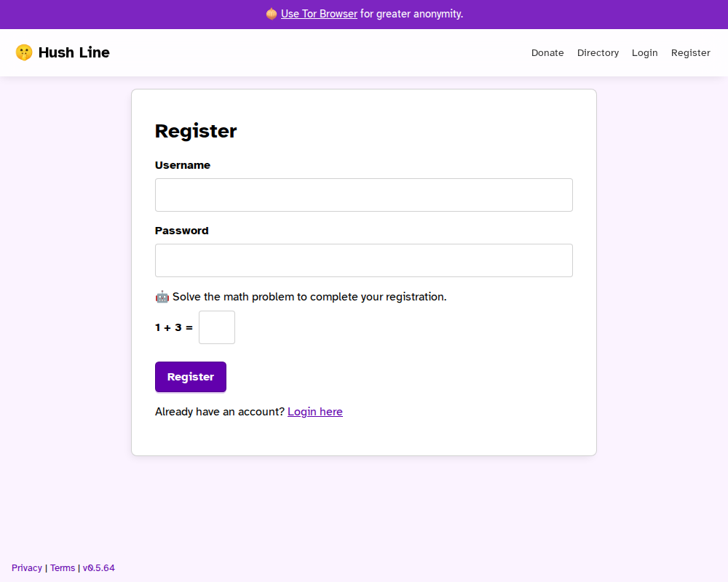Open the Directory from the navigation bar
Viewport: 728px width, 582px height.
point(598,52)
